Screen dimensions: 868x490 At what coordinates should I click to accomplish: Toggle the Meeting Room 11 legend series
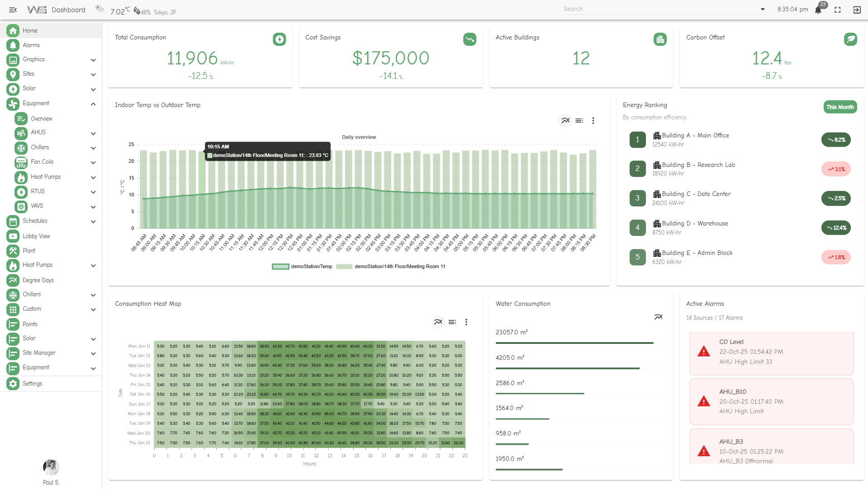(391, 267)
